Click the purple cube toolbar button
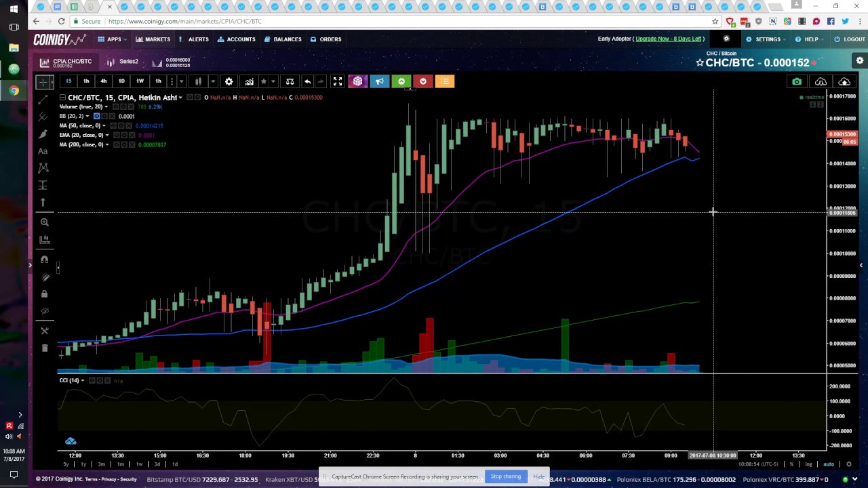Viewport: 868px width, 488px height. click(357, 81)
